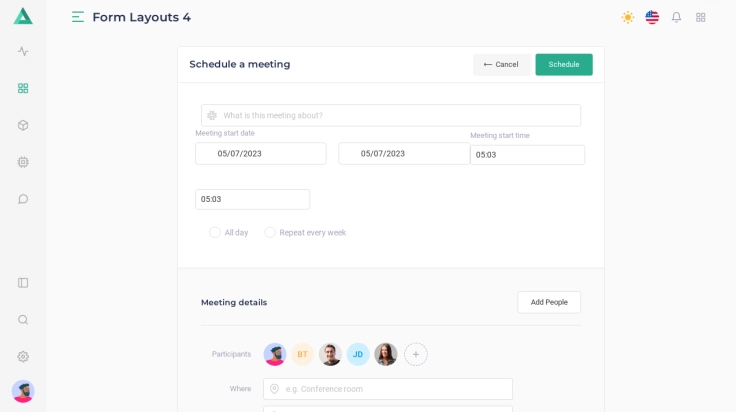Open the Meeting start date picker

[x=260, y=154]
